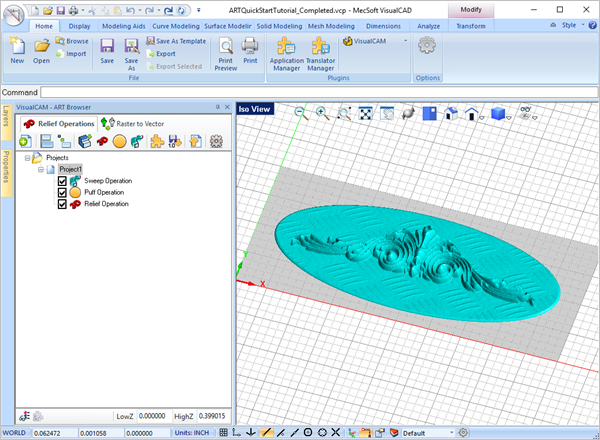The width and height of the screenshot is (600, 440).
Task: Click the Command input field
Action: [300, 92]
